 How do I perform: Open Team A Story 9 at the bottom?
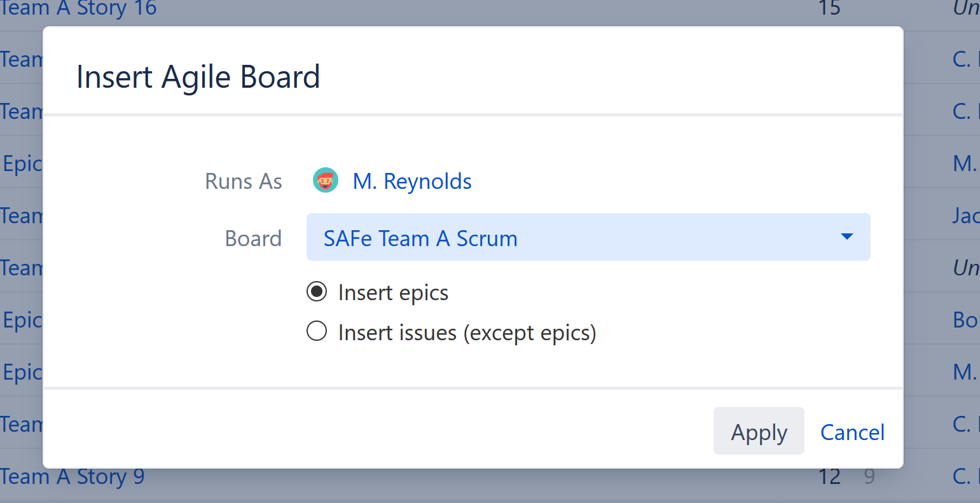click(x=72, y=476)
